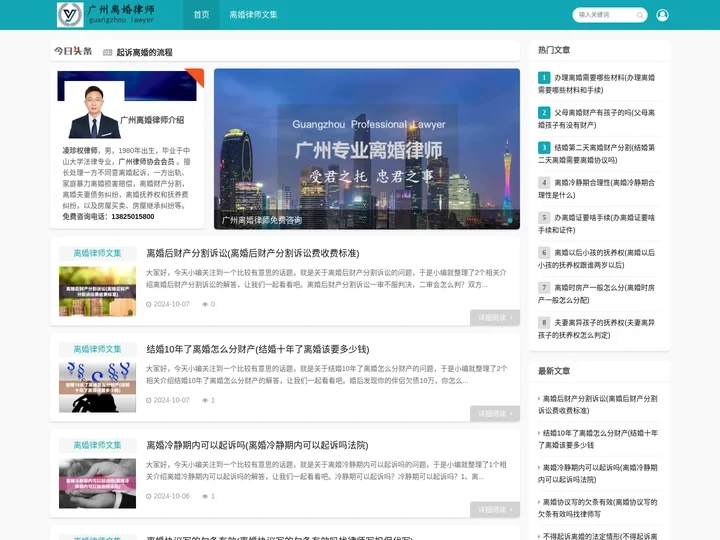Screen dimensions: 720x540
Task: Click the 今日头条 label
Action: (x=73, y=51)
